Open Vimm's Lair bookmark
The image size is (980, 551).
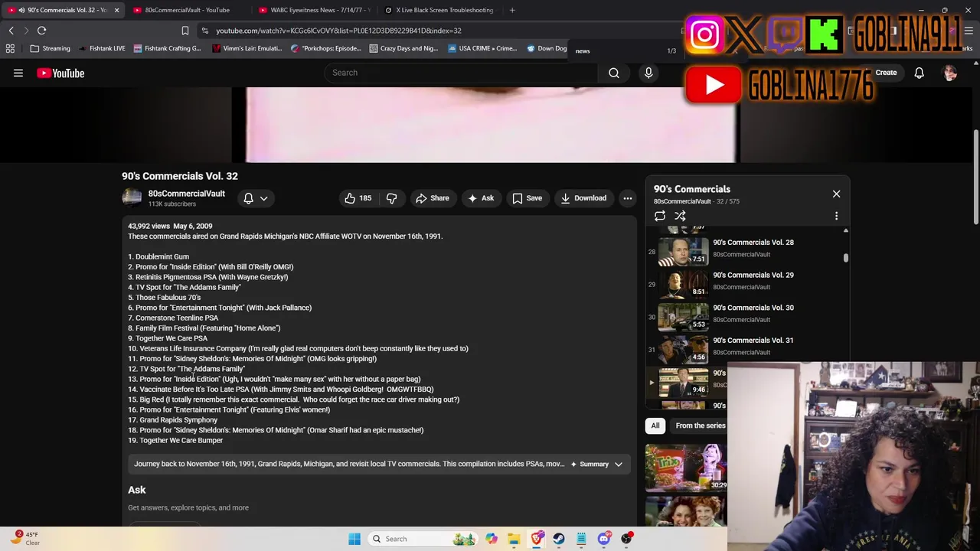pyautogui.click(x=247, y=48)
